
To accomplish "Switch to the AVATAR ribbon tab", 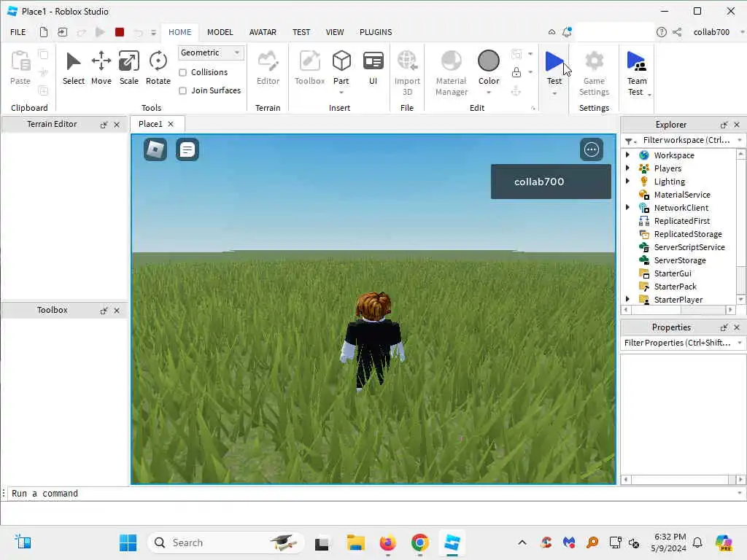I will click(x=263, y=32).
